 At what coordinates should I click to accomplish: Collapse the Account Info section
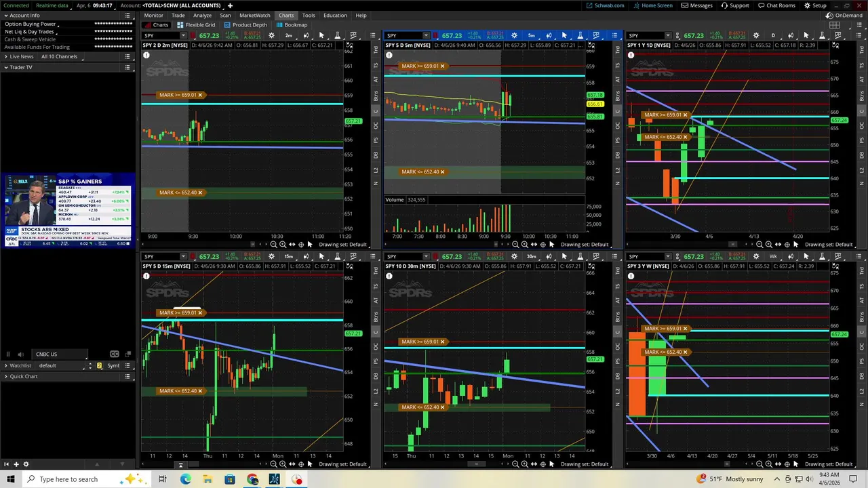(x=6, y=15)
